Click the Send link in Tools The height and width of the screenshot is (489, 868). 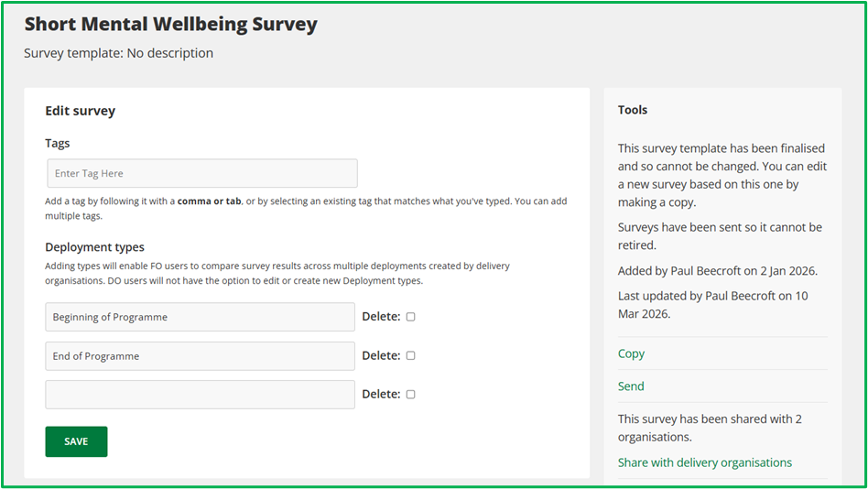click(631, 386)
